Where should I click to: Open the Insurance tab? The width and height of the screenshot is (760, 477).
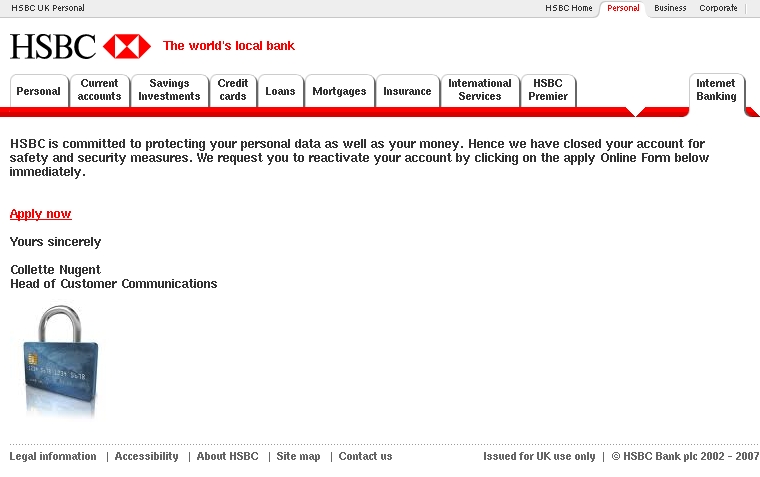coord(407,91)
